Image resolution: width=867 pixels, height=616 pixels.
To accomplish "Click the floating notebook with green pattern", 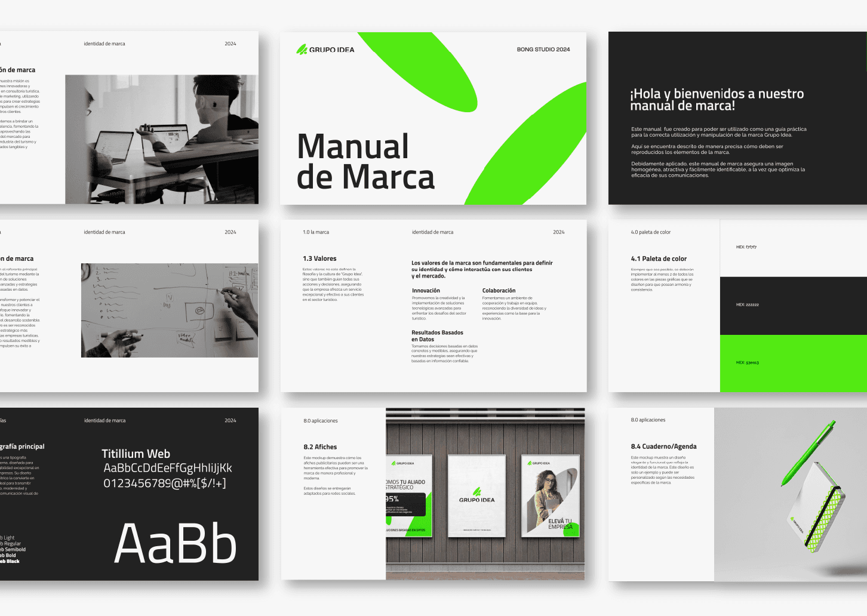I will click(815, 508).
